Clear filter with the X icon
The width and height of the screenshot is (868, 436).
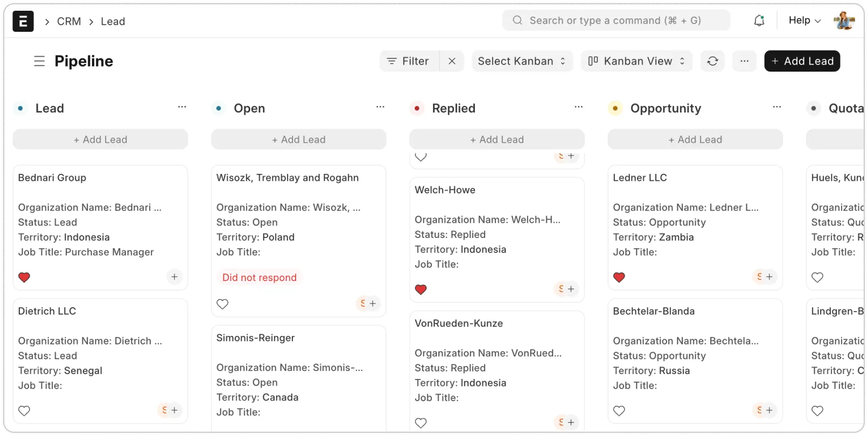(452, 61)
